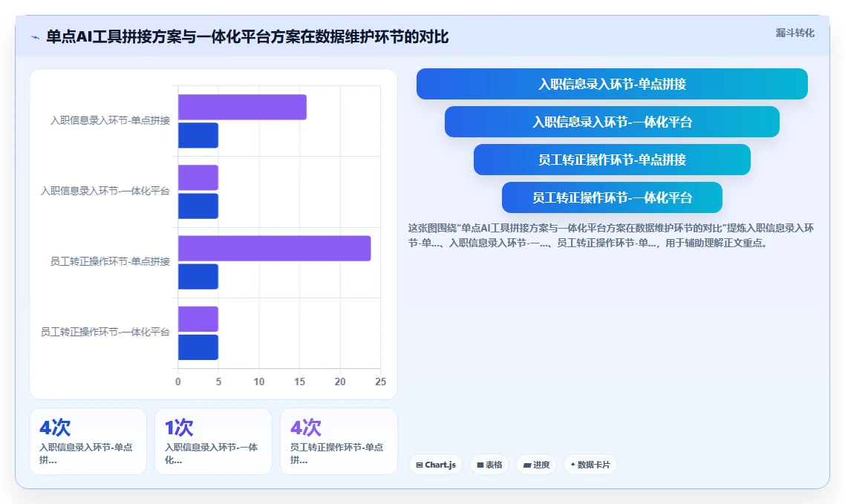This screenshot has height=504, width=845.
Task: Click the x-axis tick label 10
Action: pyautogui.click(x=259, y=382)
